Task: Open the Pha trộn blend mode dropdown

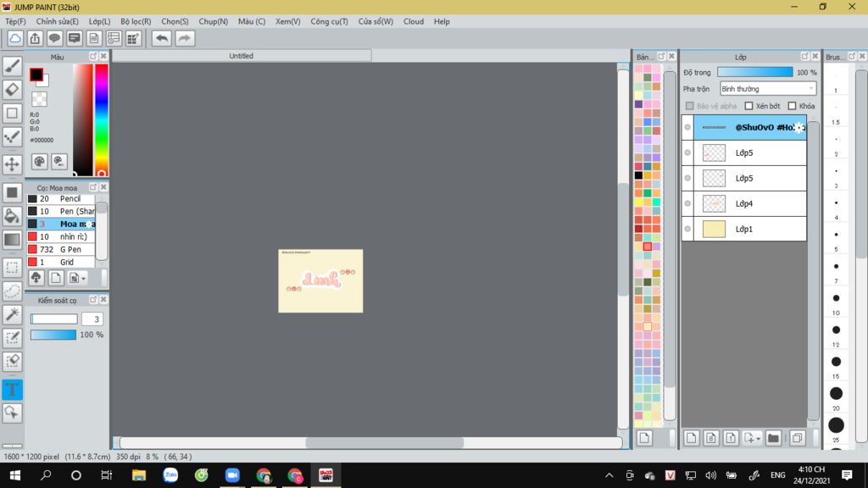Action: pos(768,88)
